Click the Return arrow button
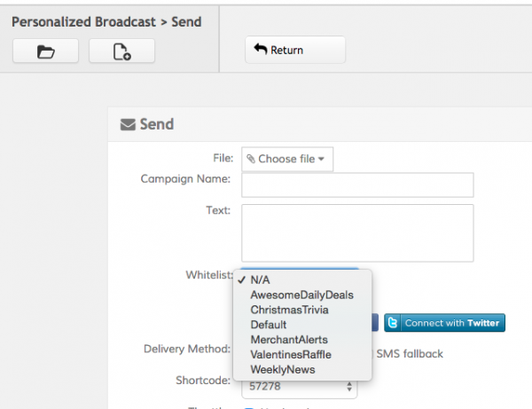 point(295,50)
